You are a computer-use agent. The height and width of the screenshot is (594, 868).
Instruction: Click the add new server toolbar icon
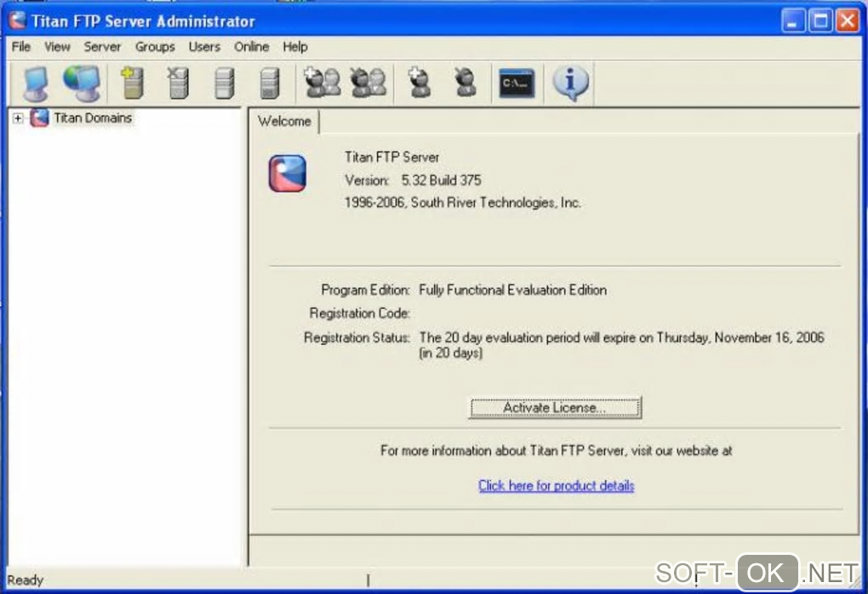pyautogui.click(x=132, y=83)
